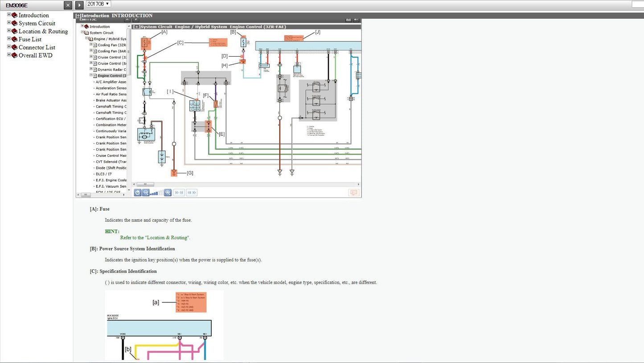Expand the Fuse List node in sidebar
This screenshot has width=644, height=363.
tap(9, 39)
